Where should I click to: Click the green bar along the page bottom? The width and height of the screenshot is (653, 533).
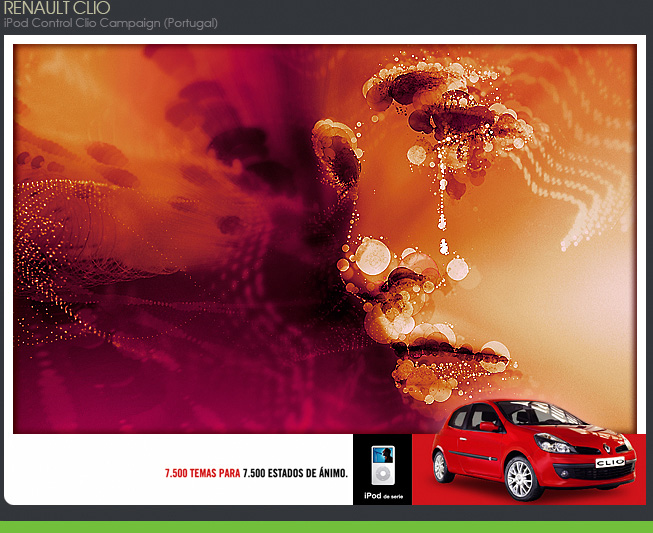[x=326, y=527]
